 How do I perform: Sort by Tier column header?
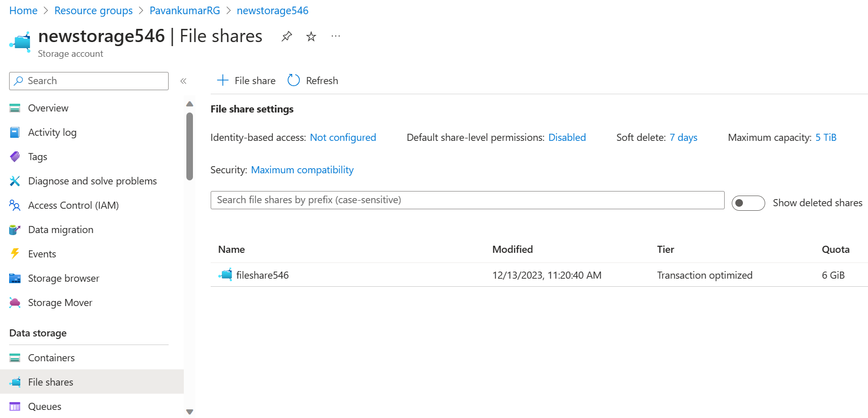point(665,249)
